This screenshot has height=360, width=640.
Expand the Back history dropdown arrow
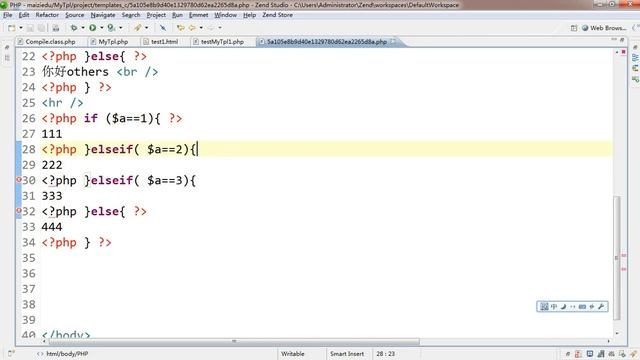tap(201, 28)
